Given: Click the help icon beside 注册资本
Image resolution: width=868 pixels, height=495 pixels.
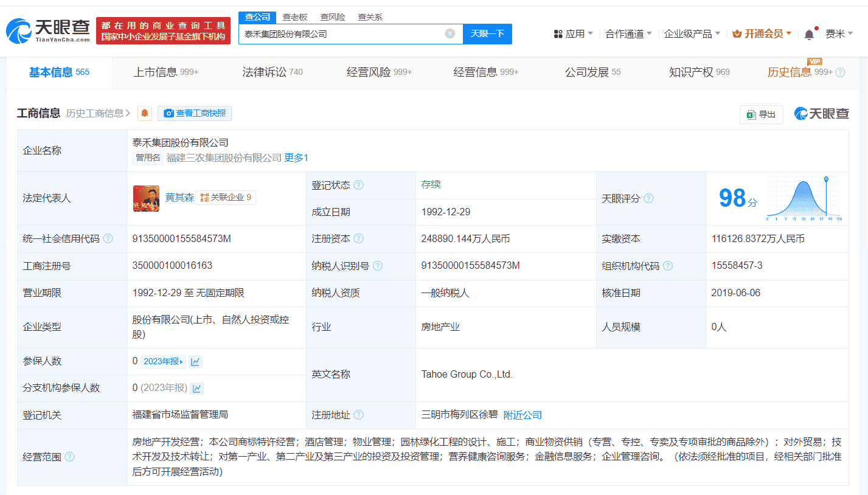Looking at the screenshot, I should (x=358, y=238).
